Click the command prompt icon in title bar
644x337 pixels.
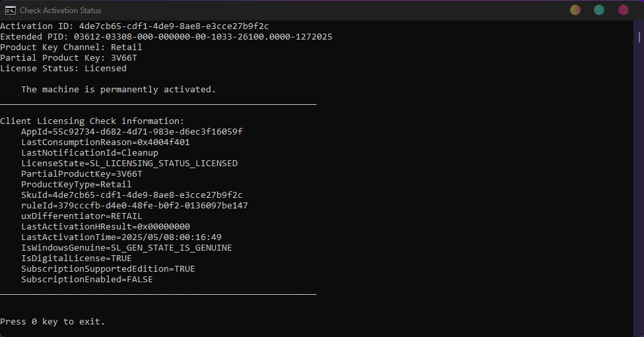(11, 11)
